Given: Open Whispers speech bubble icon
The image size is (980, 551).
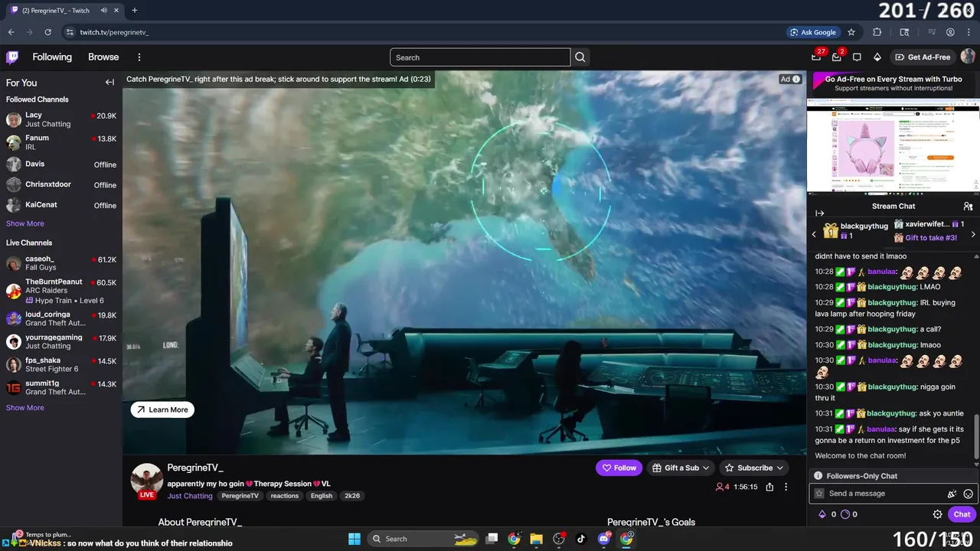Looking at the screenshot, I should pyautogui.click(x=857, y=57).
